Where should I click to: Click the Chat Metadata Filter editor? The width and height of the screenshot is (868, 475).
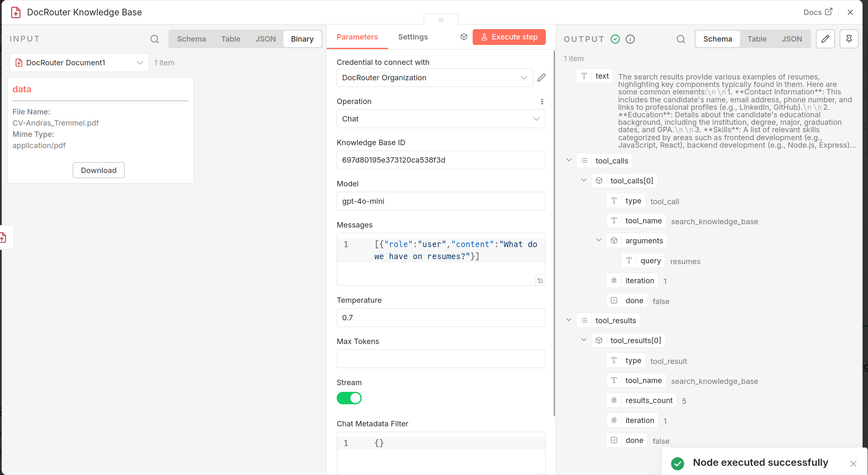point(441,453)
